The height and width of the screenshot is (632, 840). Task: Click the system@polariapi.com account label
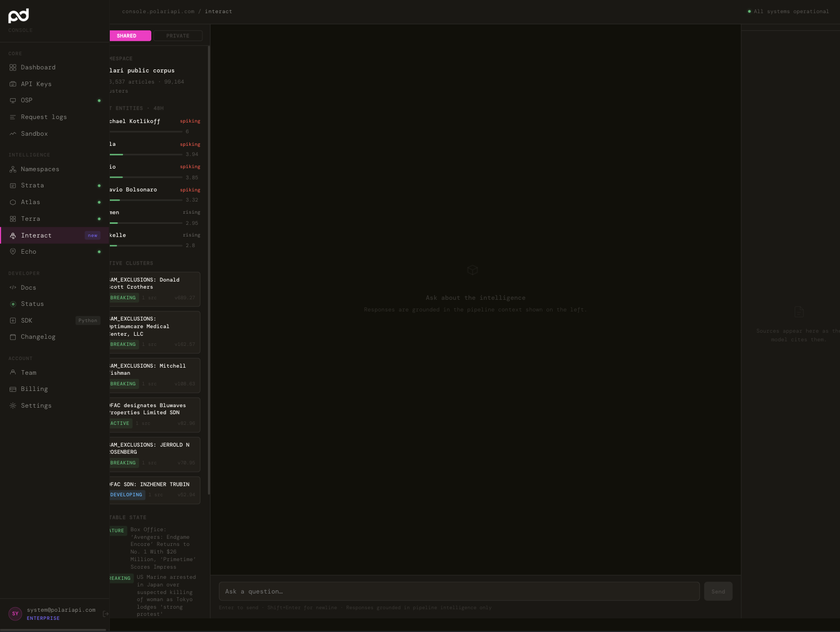click(x=61, y=610)
